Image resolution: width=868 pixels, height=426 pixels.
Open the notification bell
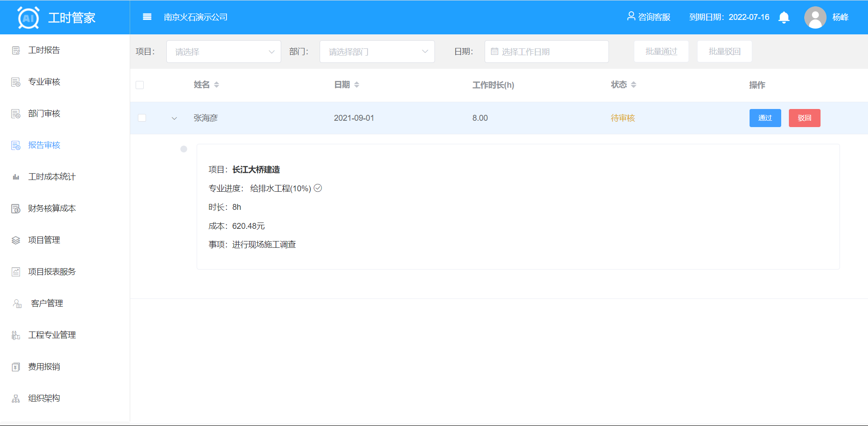coord(784,18)
